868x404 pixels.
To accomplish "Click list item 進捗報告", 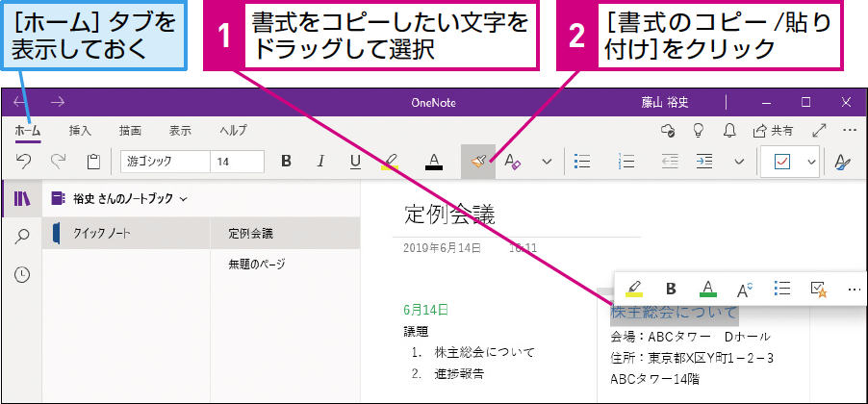I will point(459,373).
